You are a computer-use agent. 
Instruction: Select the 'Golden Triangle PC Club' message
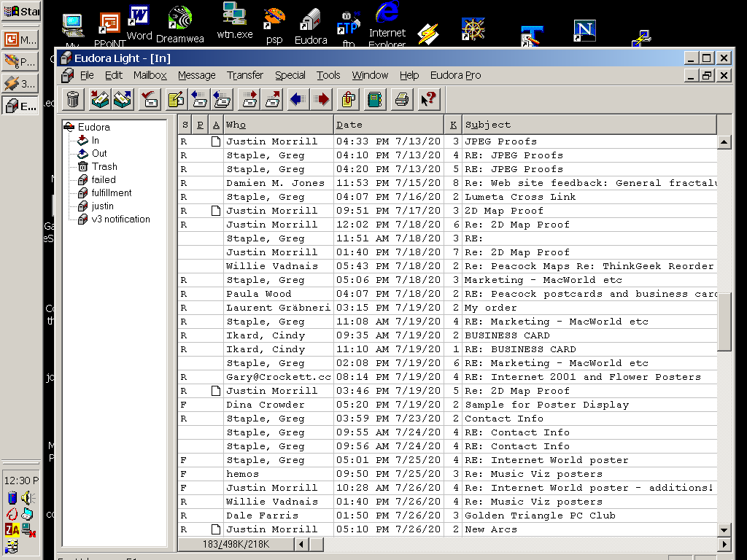pos(447,516)
